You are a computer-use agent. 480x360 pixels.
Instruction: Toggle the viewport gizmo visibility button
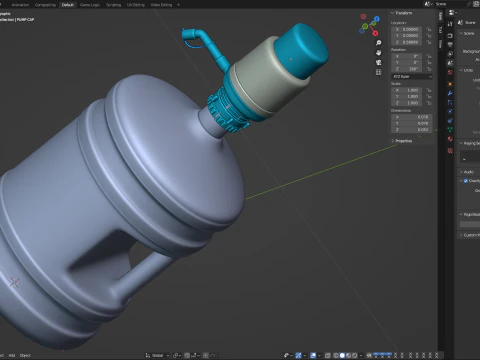point(298,355)
